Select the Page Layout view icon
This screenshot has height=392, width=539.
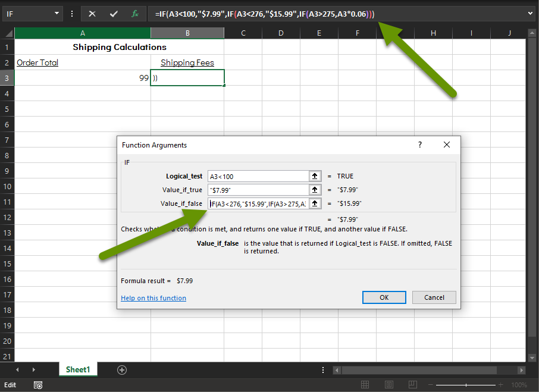(x=388, y=384)
